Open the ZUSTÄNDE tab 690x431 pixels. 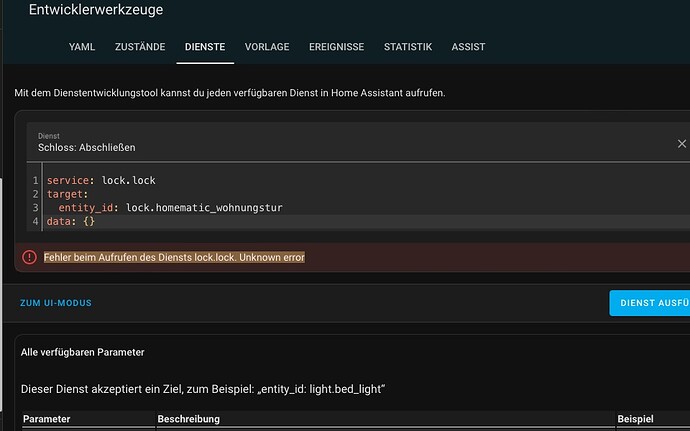pos(140,47)
